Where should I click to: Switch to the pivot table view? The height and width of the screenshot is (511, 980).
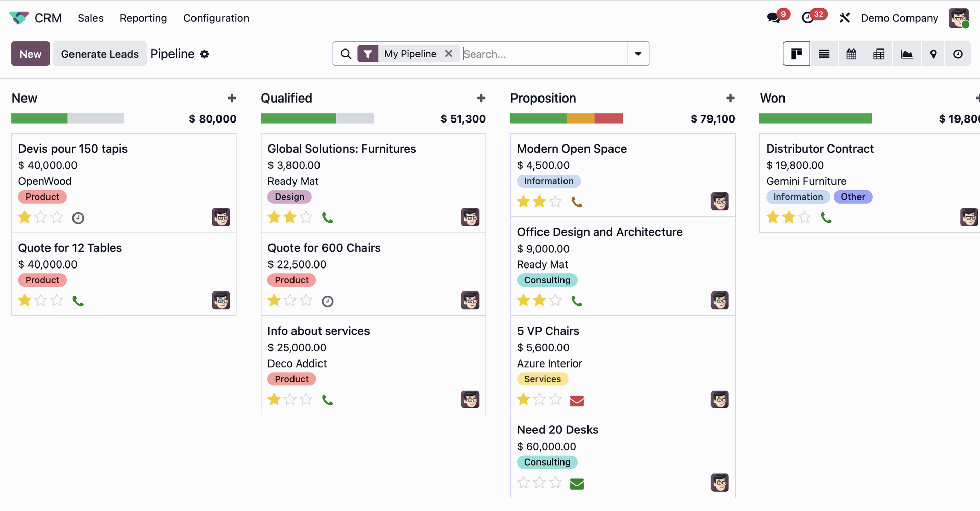click(x=879, y=54)
